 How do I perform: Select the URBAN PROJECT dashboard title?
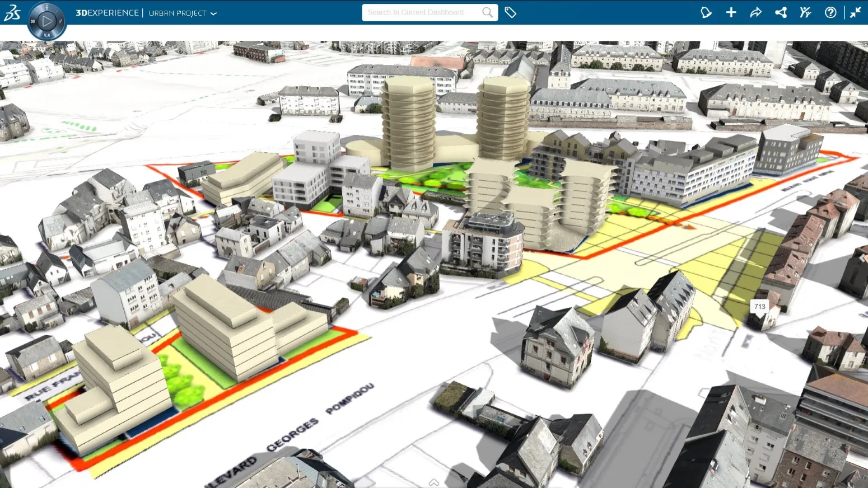pyautogui.click(x=178, y=13)
